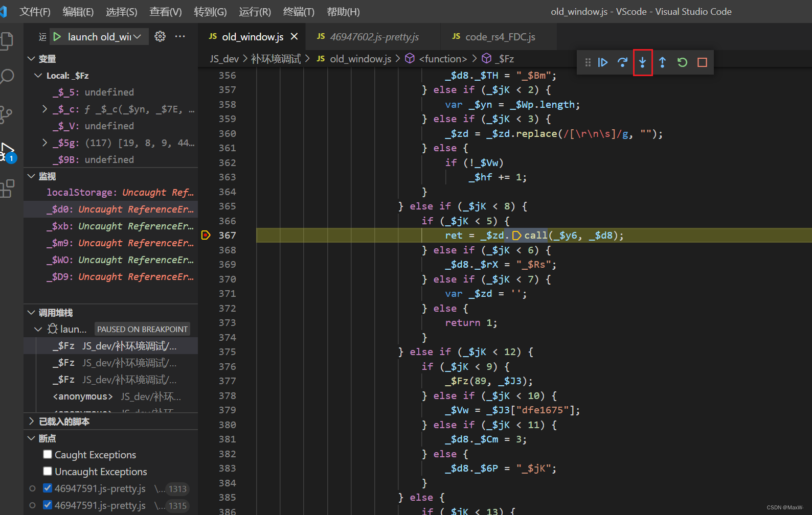This screenshot has height=515, width=812.
Task: Expand the _$_c function variable
Action: 45,109
